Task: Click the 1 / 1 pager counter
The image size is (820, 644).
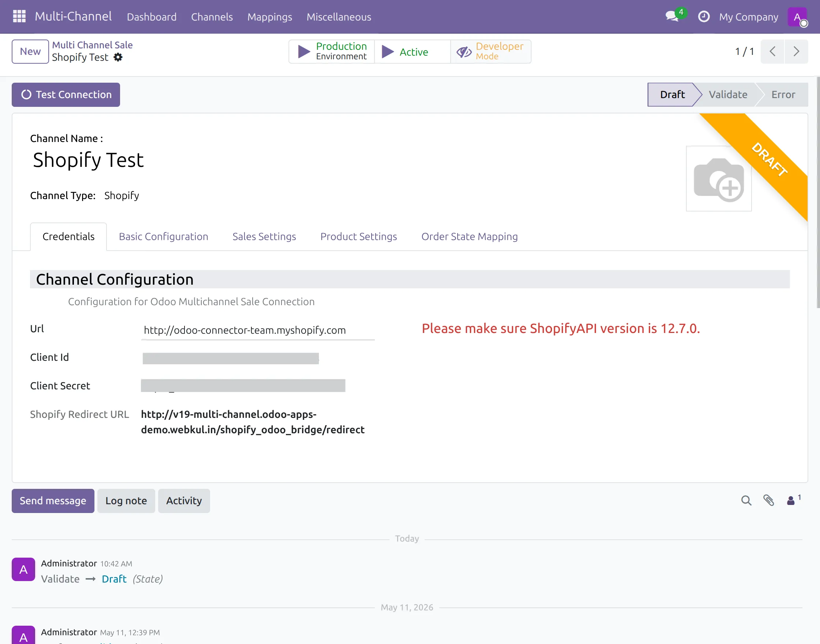Action: click(x=744, y=52)
